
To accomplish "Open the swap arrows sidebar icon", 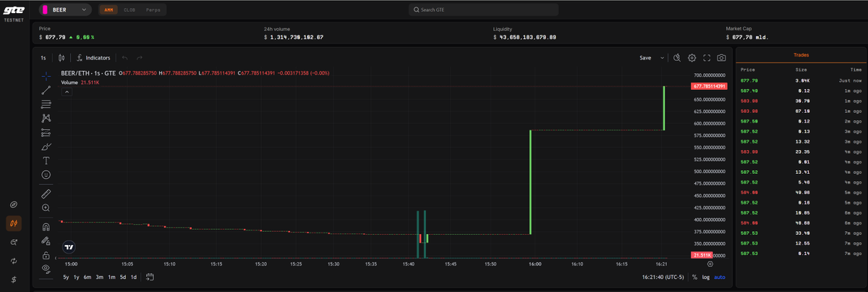I will click(x=14, y=260).
